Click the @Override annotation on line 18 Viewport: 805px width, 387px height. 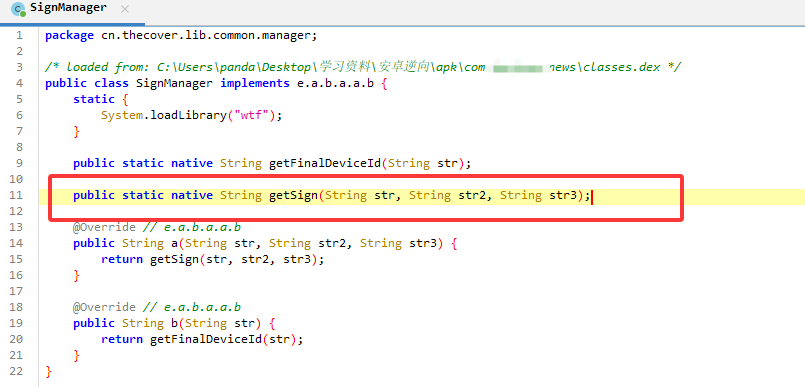pos(104,307)
